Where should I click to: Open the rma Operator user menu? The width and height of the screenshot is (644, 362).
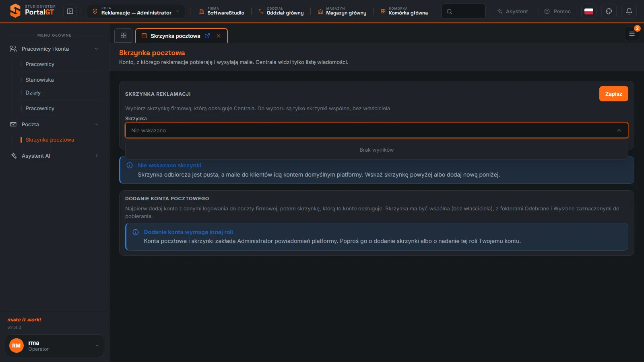click(x=54, y=346)
